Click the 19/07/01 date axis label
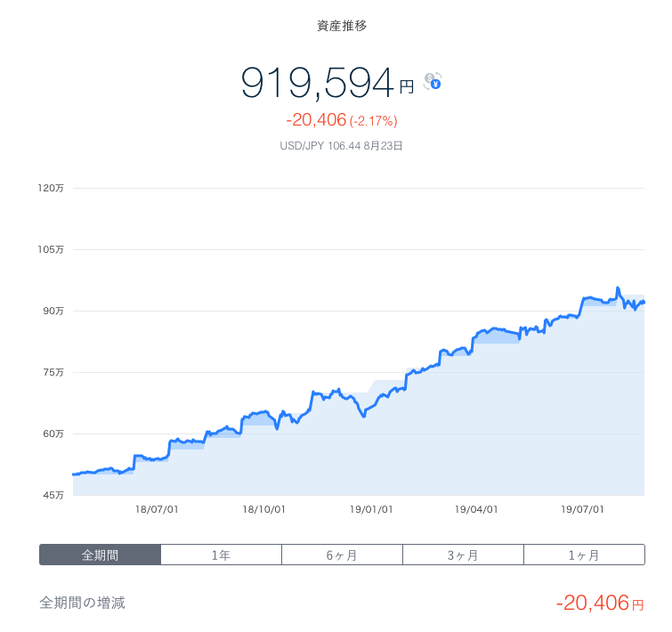 click(583, 510)
